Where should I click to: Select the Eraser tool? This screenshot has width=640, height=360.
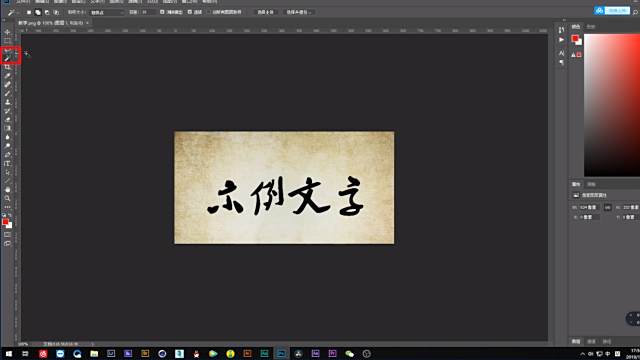click(7, 120)
